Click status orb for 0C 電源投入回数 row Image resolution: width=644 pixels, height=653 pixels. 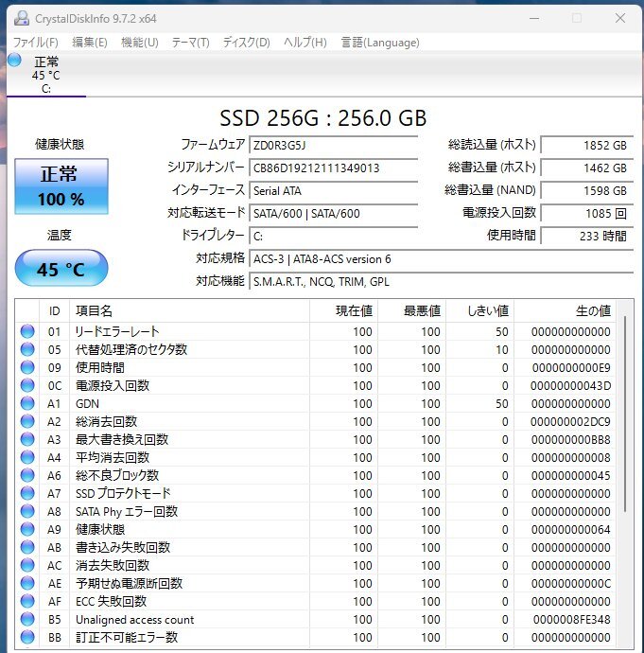point(27,385)
